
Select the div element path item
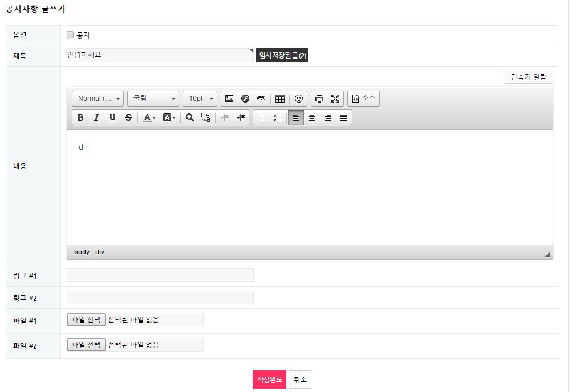click(99, 252)
